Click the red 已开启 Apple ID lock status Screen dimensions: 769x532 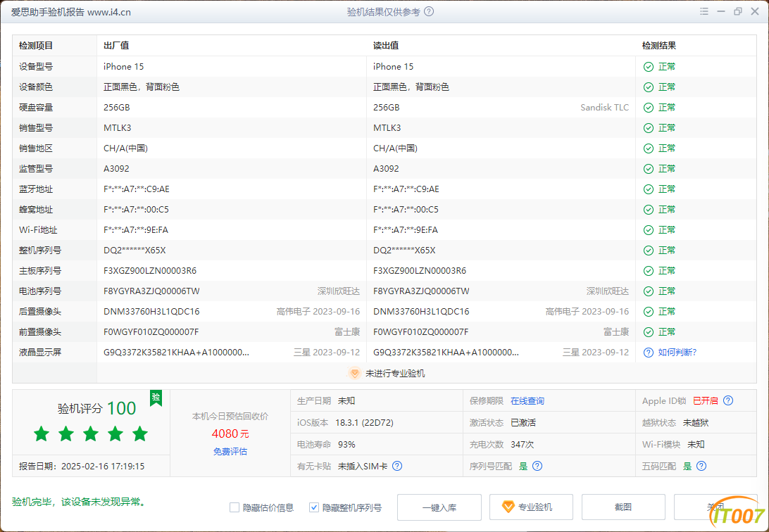[705, 400]
